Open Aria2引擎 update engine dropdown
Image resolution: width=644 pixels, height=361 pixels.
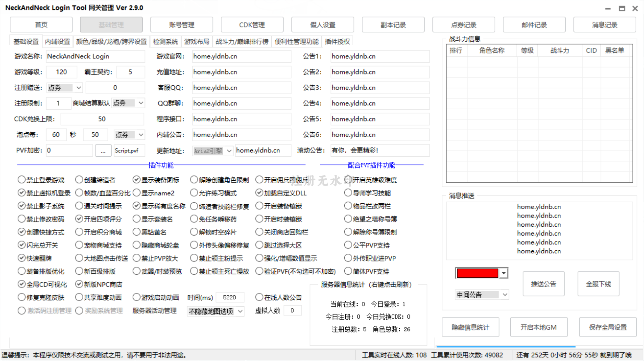(212, 151)
